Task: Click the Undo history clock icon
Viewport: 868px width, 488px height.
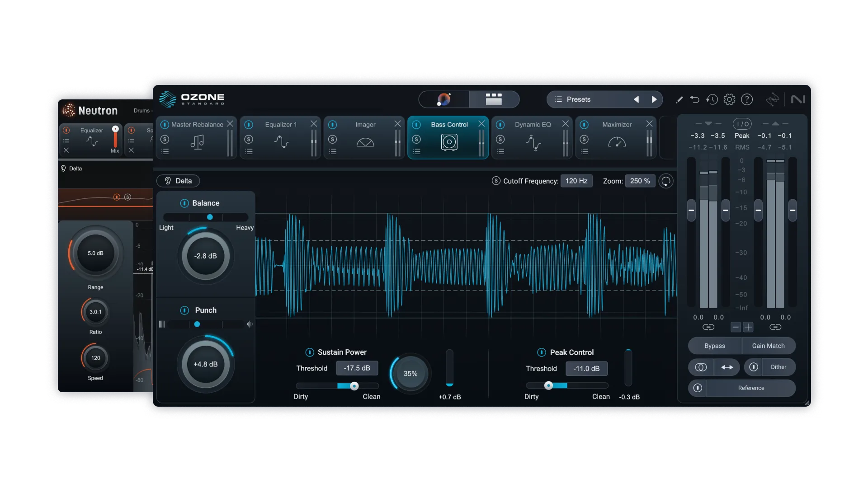Action: click(x=712, y=99)
